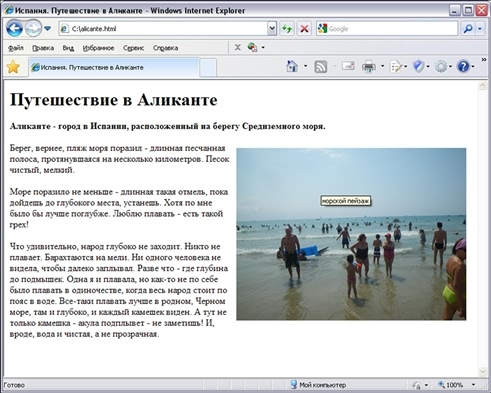
Task: Open the Page menu icon
Action: point(396,67)
